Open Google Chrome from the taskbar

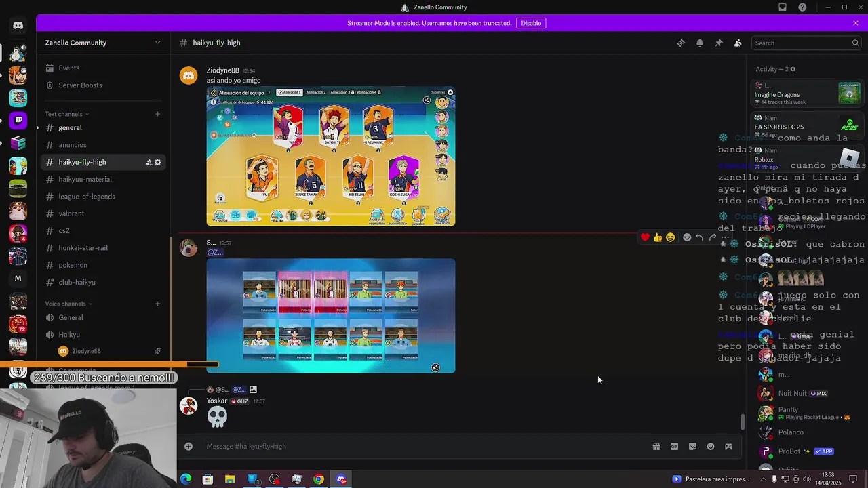click(x=319, y=479)
